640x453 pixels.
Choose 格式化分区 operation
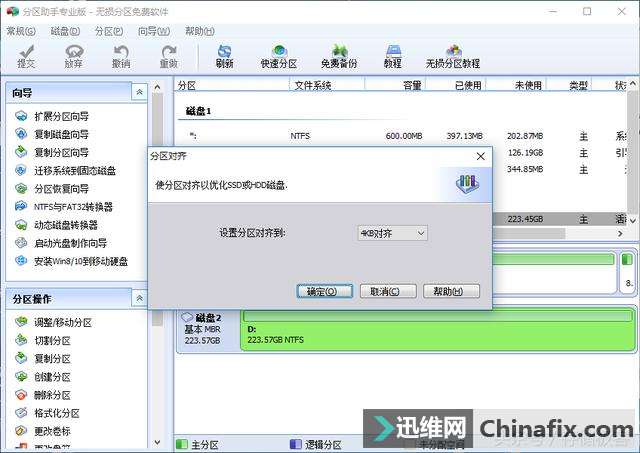point(47,413)
